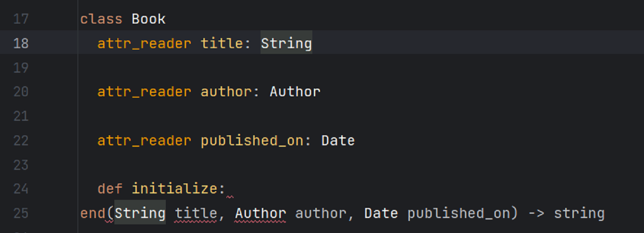Screen dimensions: 644x233
Task: Click the published_on parameter on line 25
Action: 458,213
